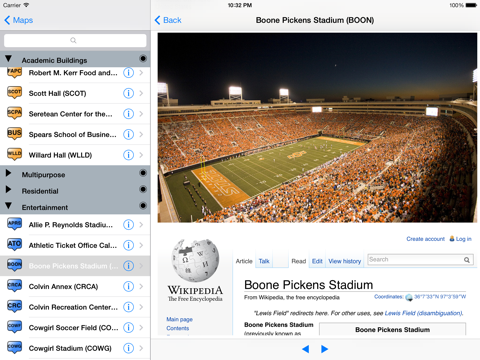This screenshot has width=480, height=360.
Task: Click the CRCA blue map pin icon
Action: click(x=14, y=286)
